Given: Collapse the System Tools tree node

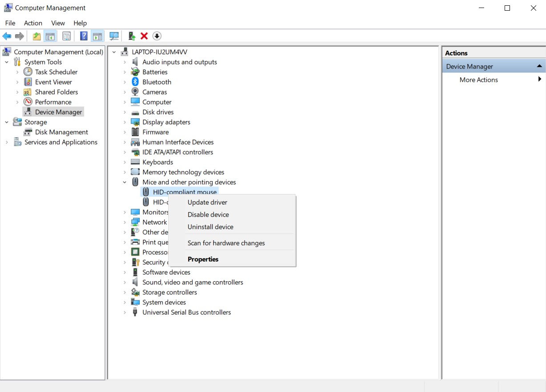Looking at the screenshot, I should [7, 62].
